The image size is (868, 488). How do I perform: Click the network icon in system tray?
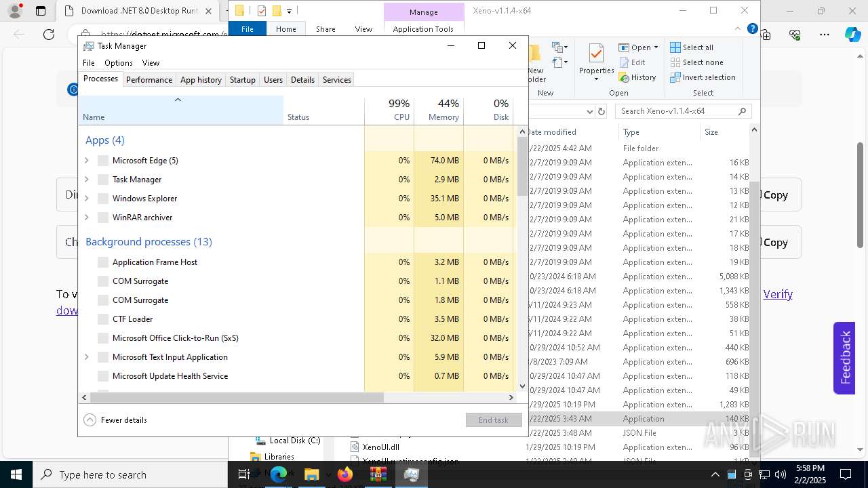[764, 474]
